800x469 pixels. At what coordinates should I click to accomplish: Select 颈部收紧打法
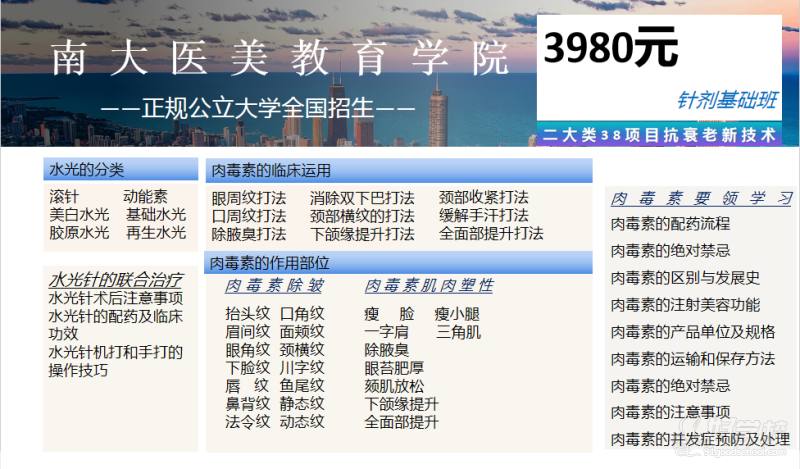(484, 197)
